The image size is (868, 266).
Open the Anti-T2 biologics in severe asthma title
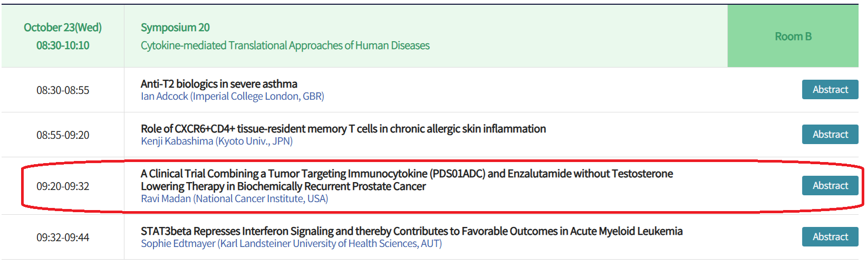pos(219,84)
